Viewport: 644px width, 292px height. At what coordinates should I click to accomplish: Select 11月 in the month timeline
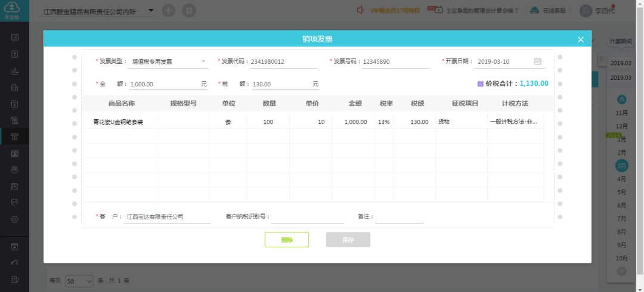tap(622, 113)
